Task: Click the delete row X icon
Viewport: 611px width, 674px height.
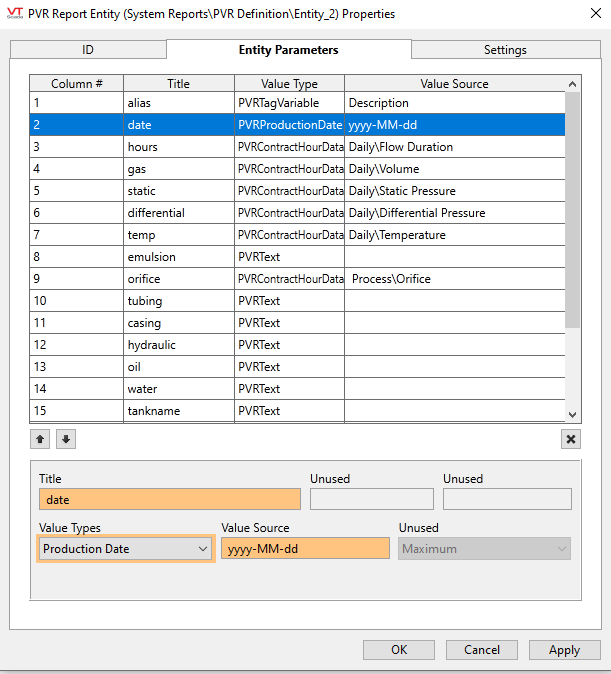Action: click(570, 439)
